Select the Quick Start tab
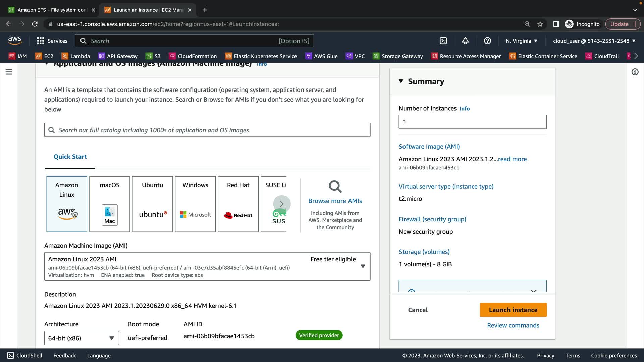Screen dimensions: 644x362 tap(70, 157)
